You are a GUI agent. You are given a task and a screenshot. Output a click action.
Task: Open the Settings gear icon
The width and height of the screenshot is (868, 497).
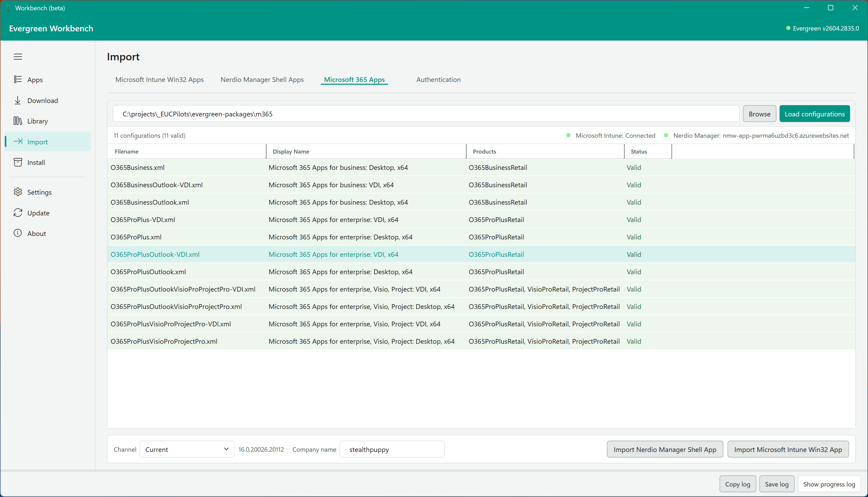pyautogui.click(x=18, y=192)
